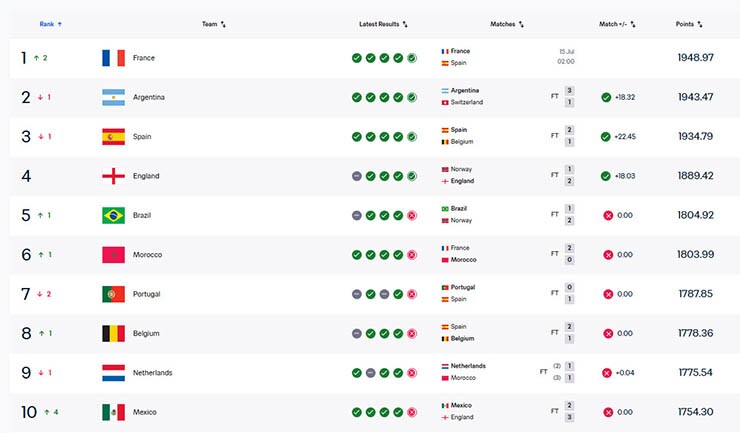Image resolution: width=740 pixels, height=433 pixels.
Task: Sort table by Rank column header
Action: (x=50, y=24)
